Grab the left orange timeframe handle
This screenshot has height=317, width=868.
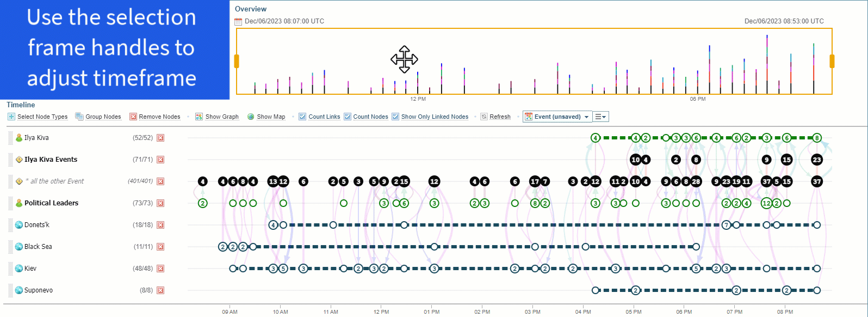pyautogui.click(x=237, y=61)
